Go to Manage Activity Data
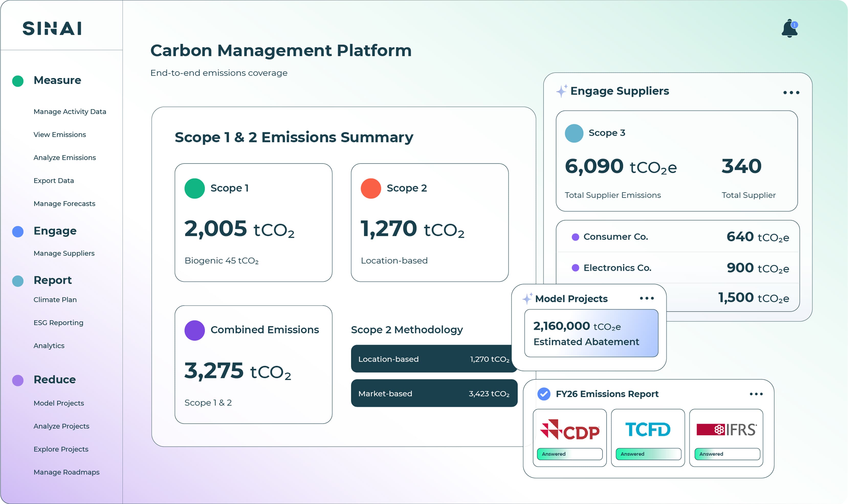Viewport: 848px width, 504px height. 70,112
